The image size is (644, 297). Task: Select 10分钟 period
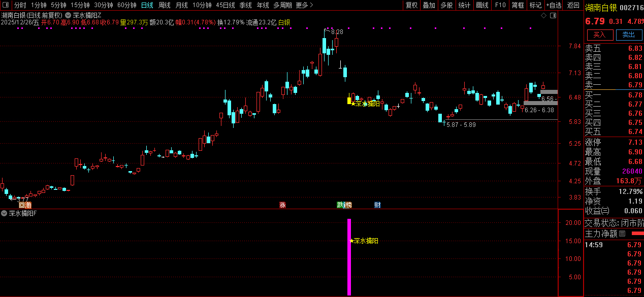click(x=202, y=5)
